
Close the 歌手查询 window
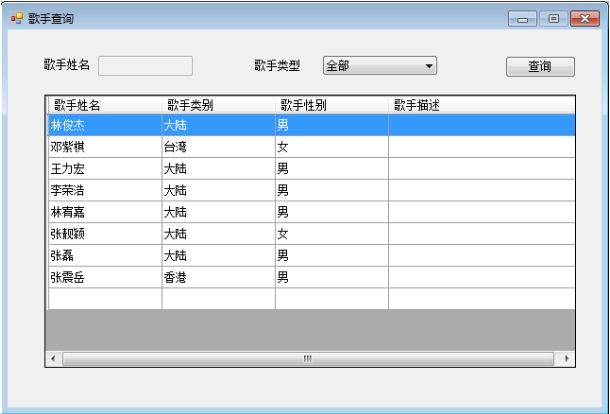[x=585, y=19]
